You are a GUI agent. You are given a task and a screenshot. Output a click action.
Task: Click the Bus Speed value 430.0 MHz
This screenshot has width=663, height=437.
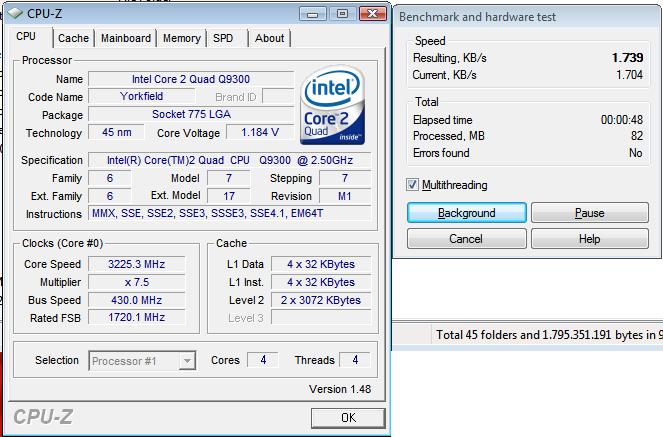tap(137, 300)
